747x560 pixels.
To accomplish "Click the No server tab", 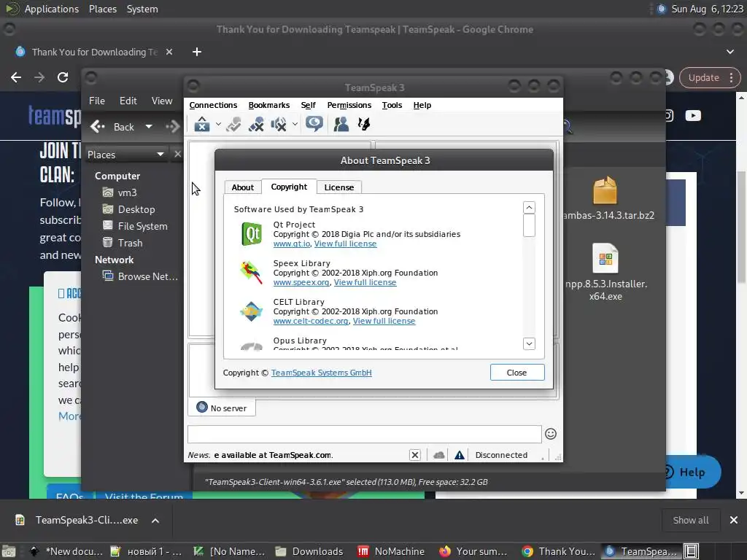I will (222, 408).
